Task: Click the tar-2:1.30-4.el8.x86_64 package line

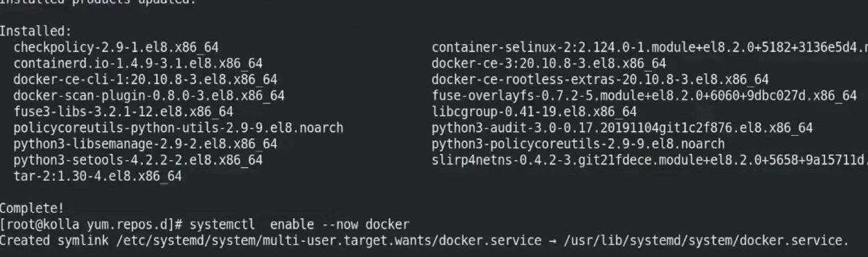Action: (x=98, y=176)
